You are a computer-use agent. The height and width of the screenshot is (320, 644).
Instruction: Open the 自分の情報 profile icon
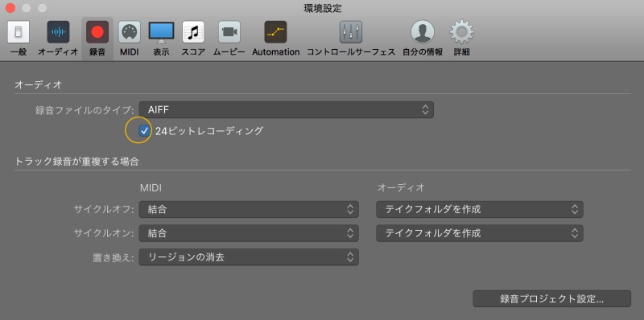(423, 32)
